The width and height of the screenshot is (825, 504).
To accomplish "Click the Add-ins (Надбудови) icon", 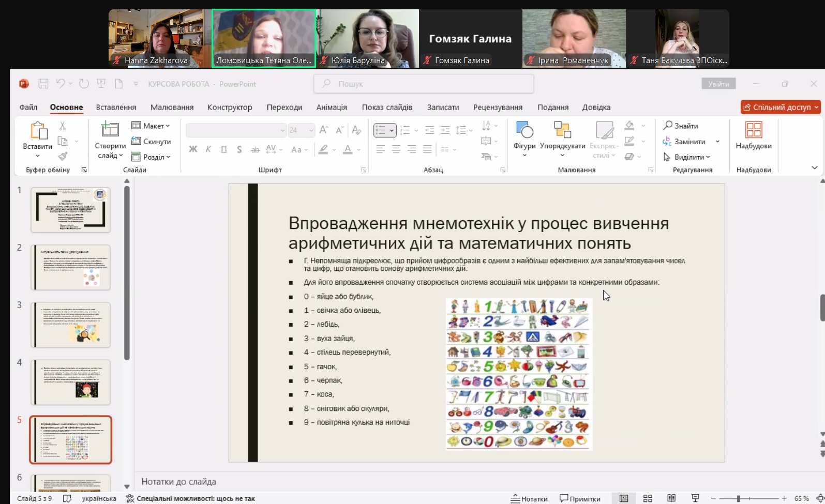I will [753, 130].
